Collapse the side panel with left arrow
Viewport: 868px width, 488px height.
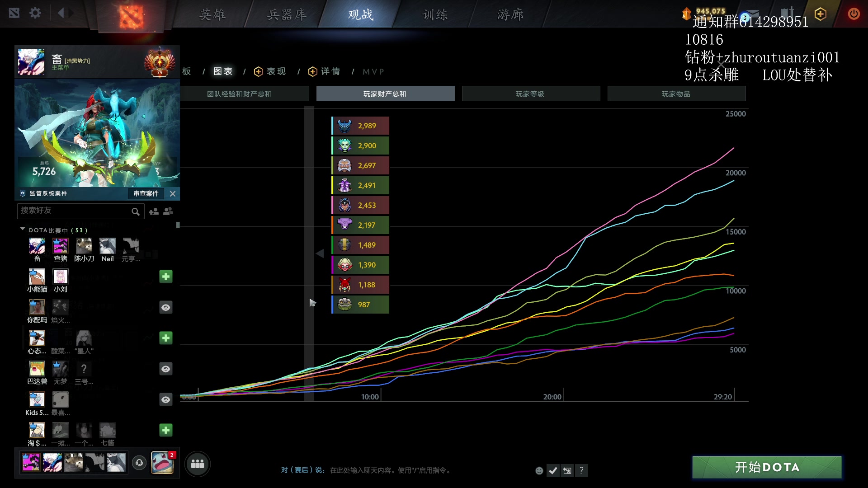320,253
